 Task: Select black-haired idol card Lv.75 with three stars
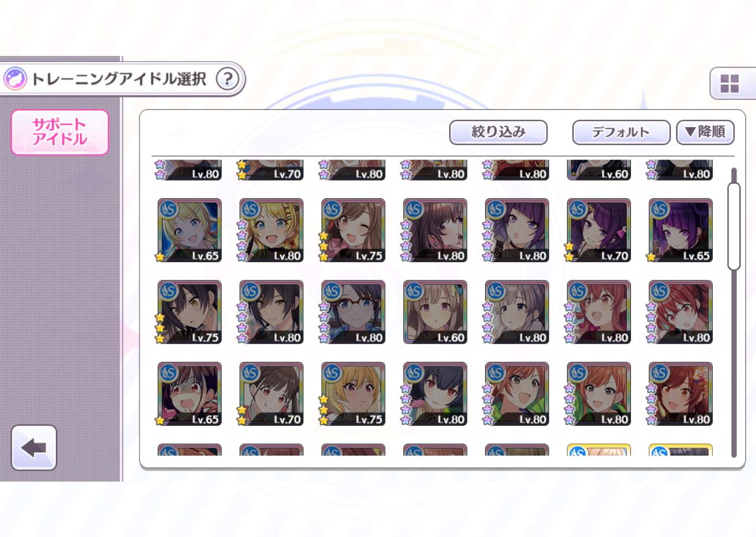189,312
